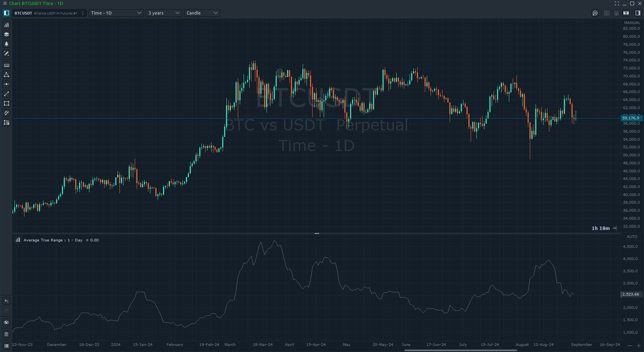
Task: Select the rectangle drawing tool
Action: pyautogui.click(x=6, y=103)
